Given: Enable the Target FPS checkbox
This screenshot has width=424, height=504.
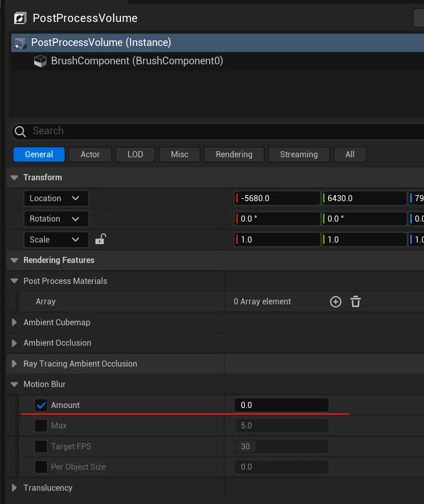Looking at the screenshot, I should 41,446.
